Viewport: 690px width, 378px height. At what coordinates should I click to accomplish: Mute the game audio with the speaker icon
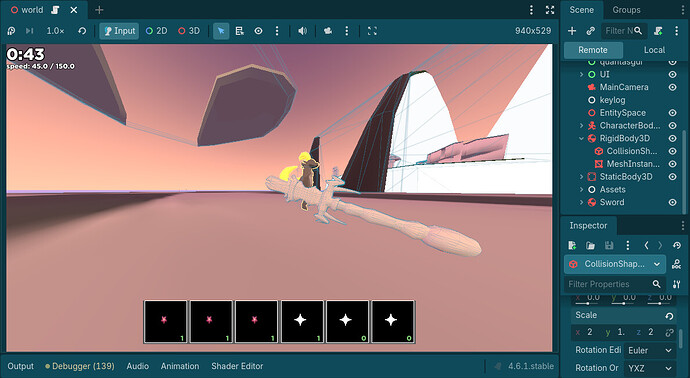[302, 31]
